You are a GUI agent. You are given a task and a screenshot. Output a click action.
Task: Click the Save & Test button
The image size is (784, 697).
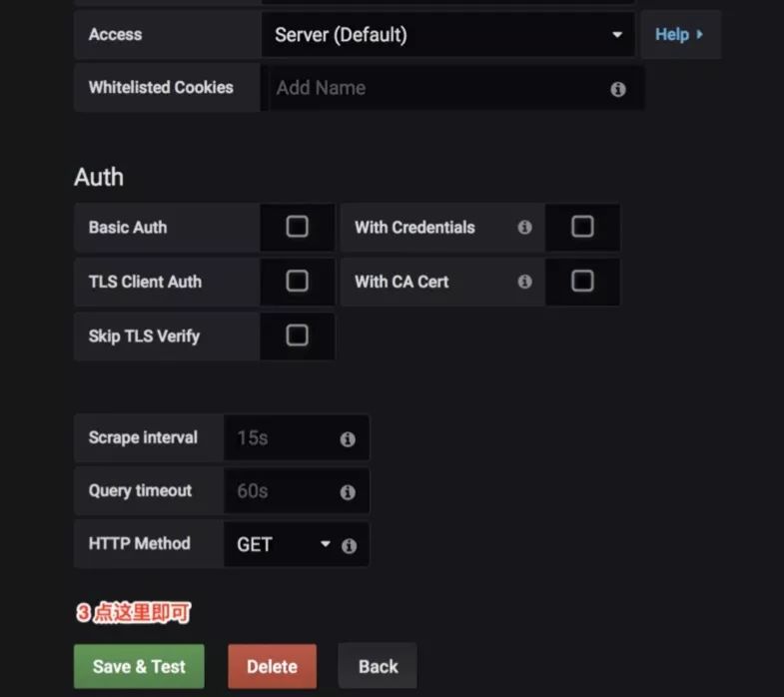point(139,666)
